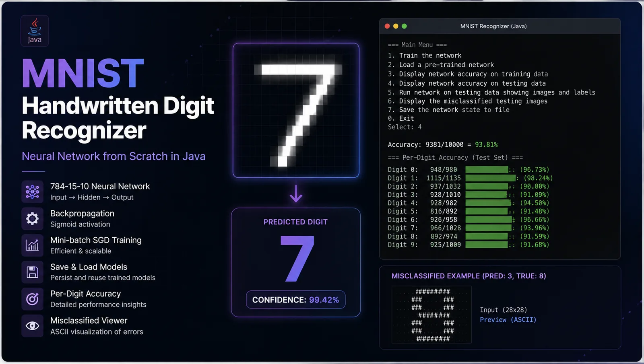Click the 'Neural Network from Scratch in Java' subtitle
Image resolution: width=644 pixels, height=364 pixels.
coord(114,156)
